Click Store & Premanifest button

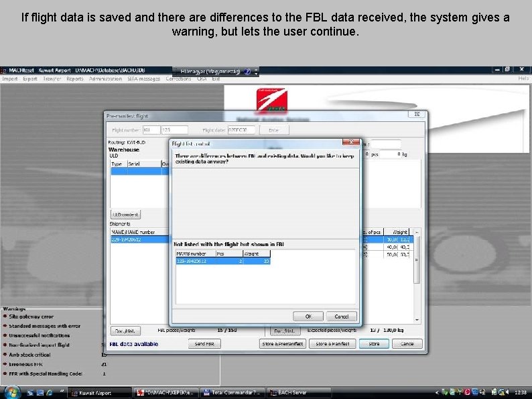[283, 343]
